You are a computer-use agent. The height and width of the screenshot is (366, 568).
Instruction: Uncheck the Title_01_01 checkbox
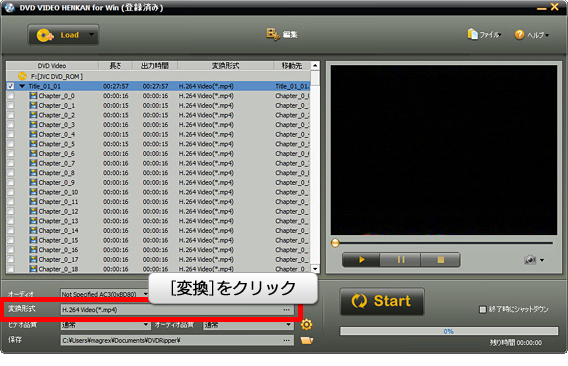coord(11,86)
